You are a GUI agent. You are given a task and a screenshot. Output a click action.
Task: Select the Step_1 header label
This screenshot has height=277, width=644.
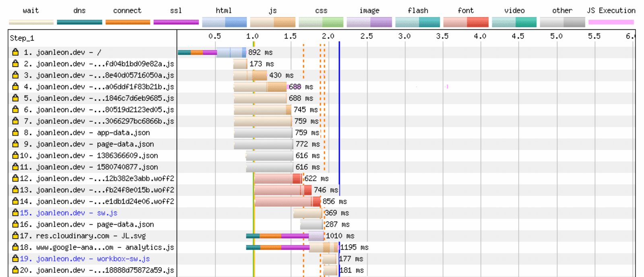click(x=22, y=38)
